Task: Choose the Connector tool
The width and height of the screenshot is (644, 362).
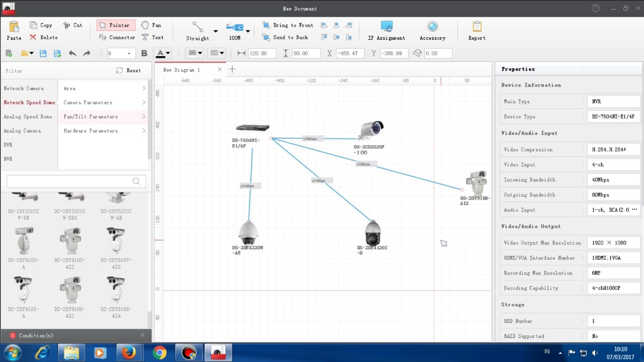Action: [x=117, y=37]
